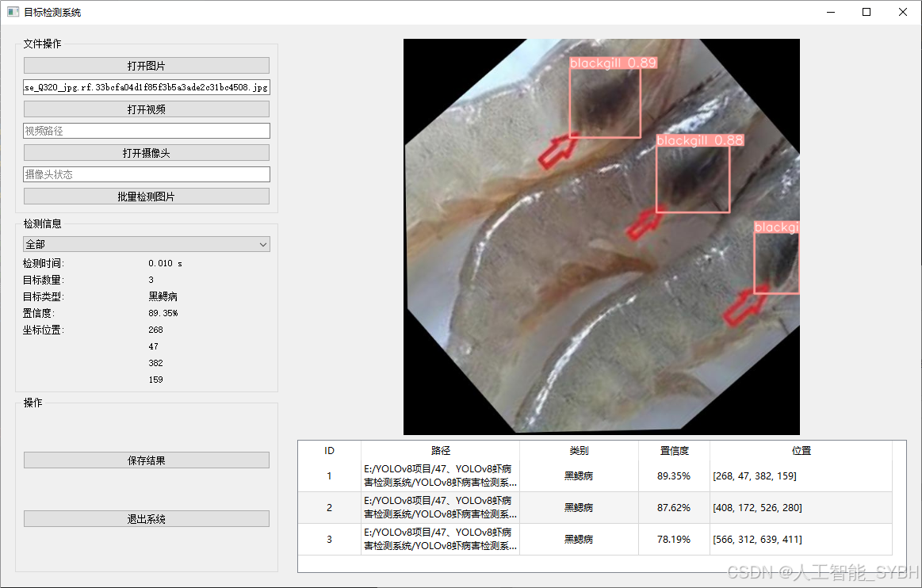
Task: Open the camera with 打开摄像头
Action: (147, 153)
